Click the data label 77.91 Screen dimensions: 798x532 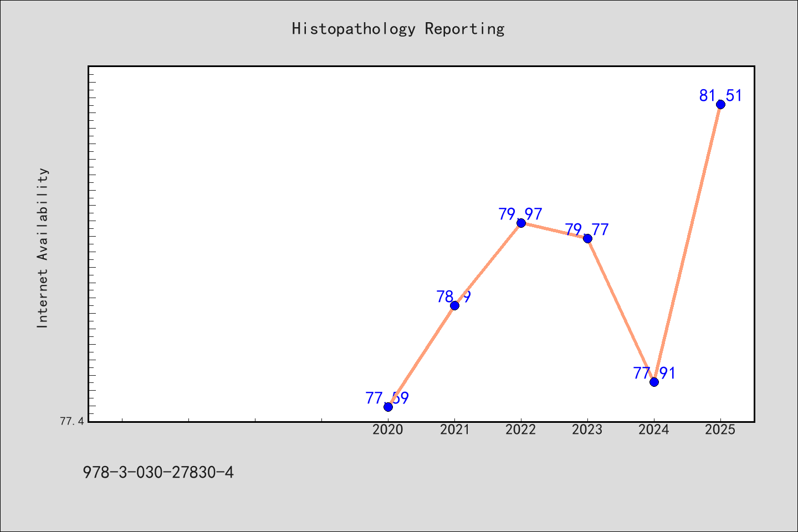(x=654, y=373)
